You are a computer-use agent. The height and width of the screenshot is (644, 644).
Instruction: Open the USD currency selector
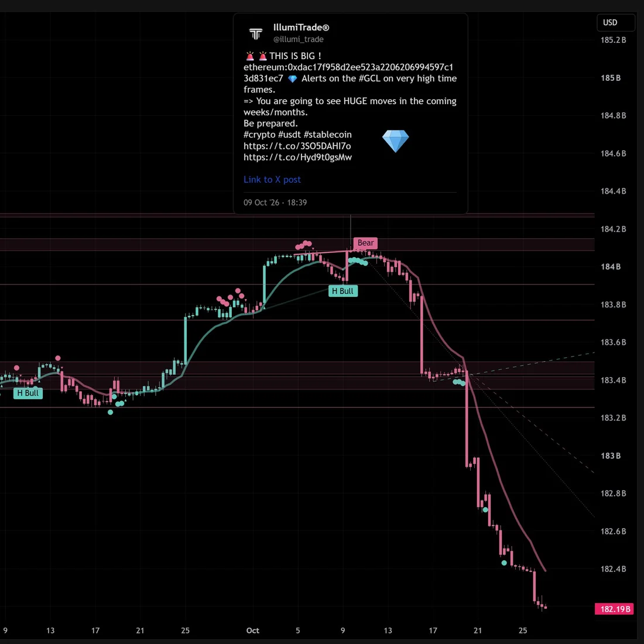click(x=615, y=23)
